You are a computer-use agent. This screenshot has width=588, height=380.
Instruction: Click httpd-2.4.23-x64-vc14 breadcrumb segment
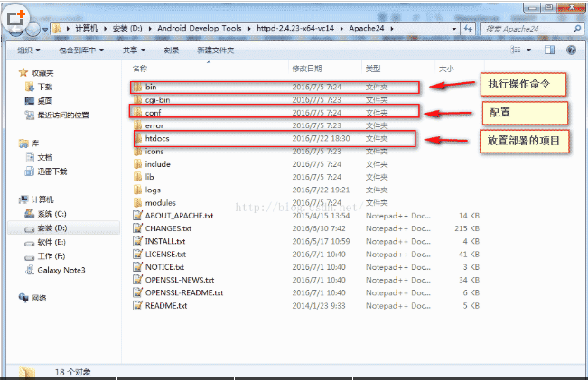click(x=295, y=29)
